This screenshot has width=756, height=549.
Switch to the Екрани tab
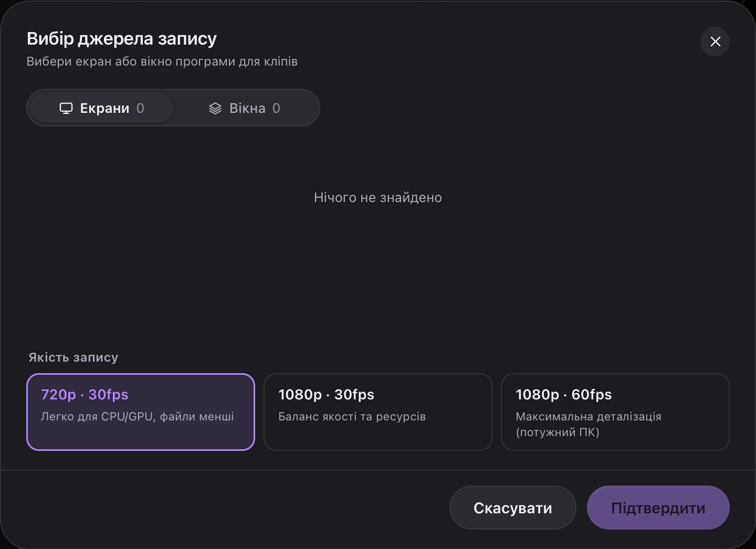pos(102,108)
